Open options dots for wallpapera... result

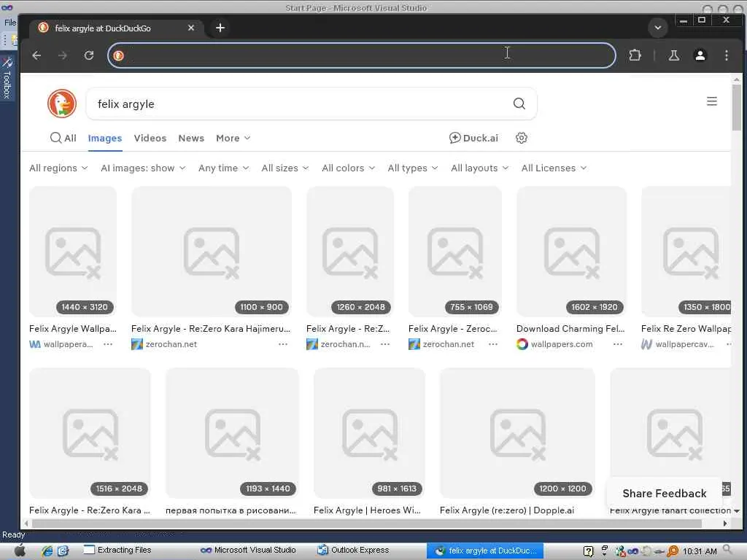pos(108,344)
